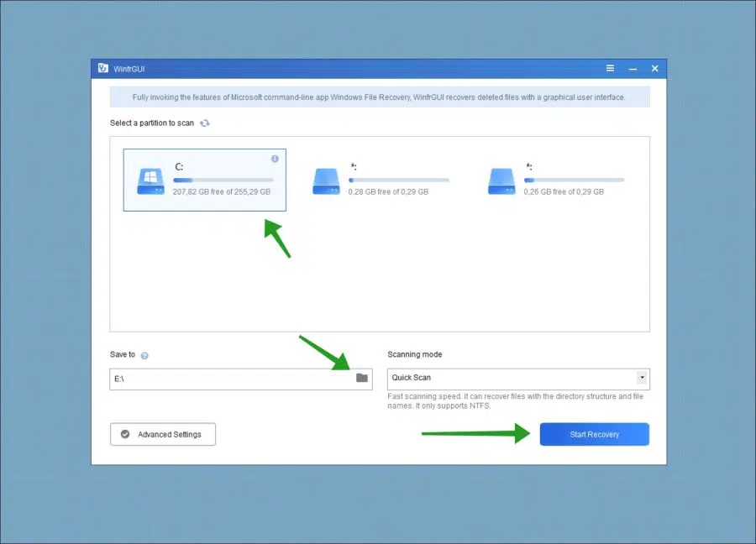The image size is (756, 544).
Task: Click the info banner about Windows File Recovery
Action: 380,97
